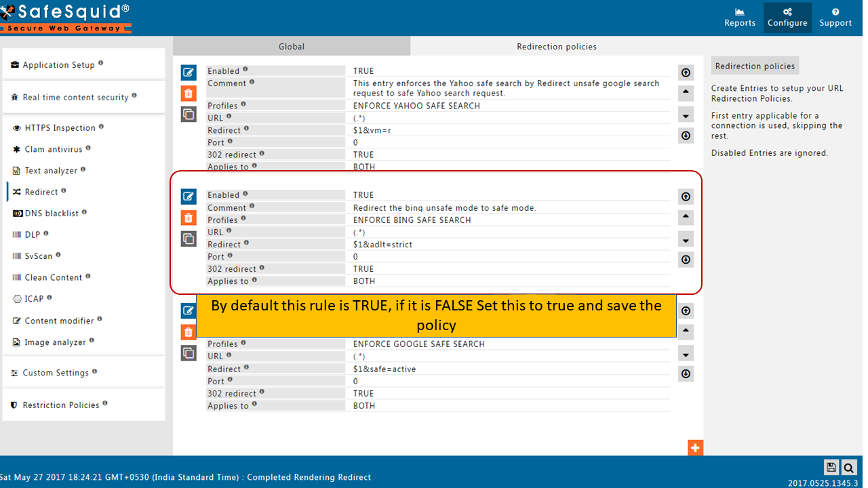Edit the Bing safe search entry
Viewport: 868px width, 488px height.
pos(189,197)
